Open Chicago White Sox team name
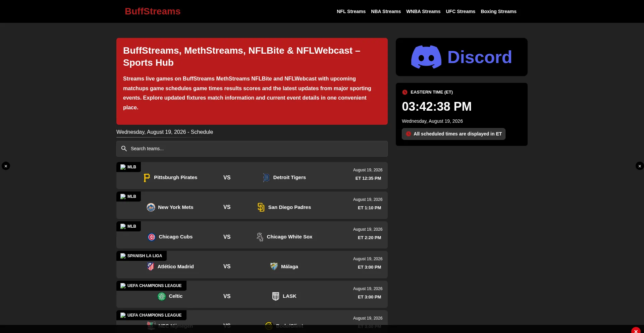Image resolution: width=644 pixels, height=333 pixels. point(289,237)
